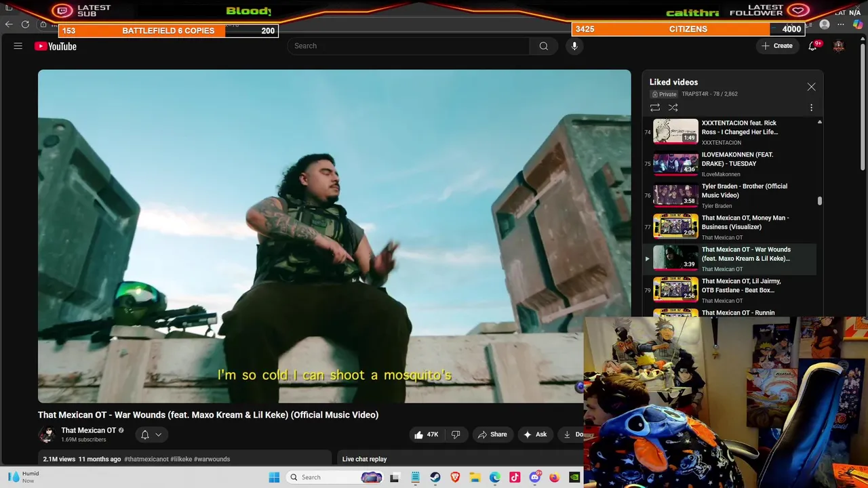Open NVIDIA app from taskbar
Viewport: 868px width, 488px height.
point(574,477)
